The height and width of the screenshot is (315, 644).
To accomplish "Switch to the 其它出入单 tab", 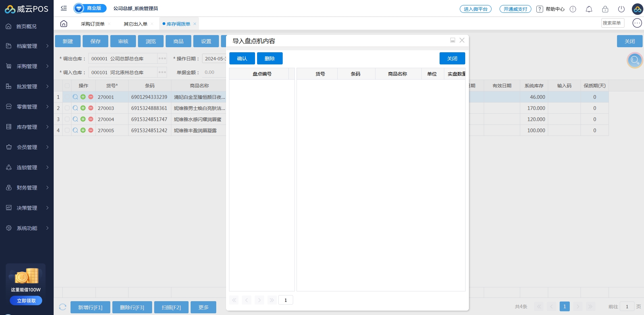I will pos(135,24).
